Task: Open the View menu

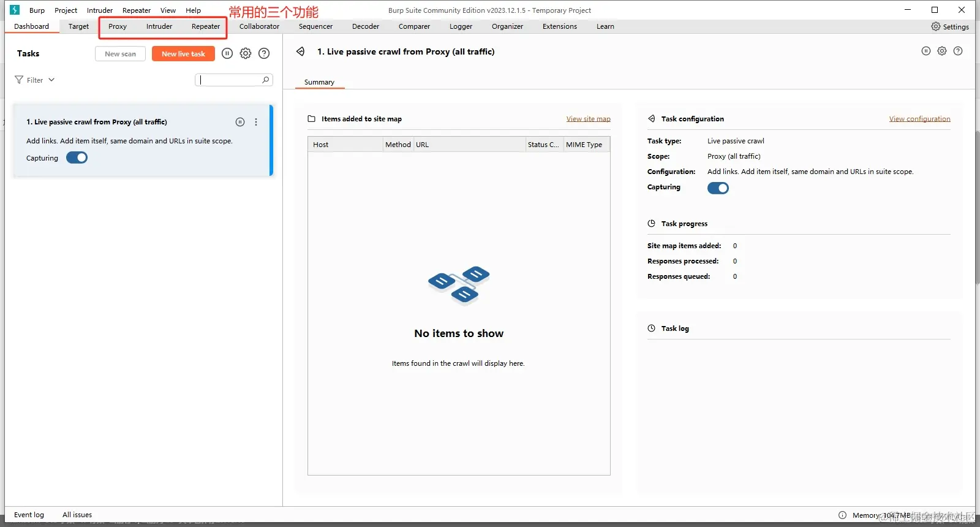Action: 168,10
